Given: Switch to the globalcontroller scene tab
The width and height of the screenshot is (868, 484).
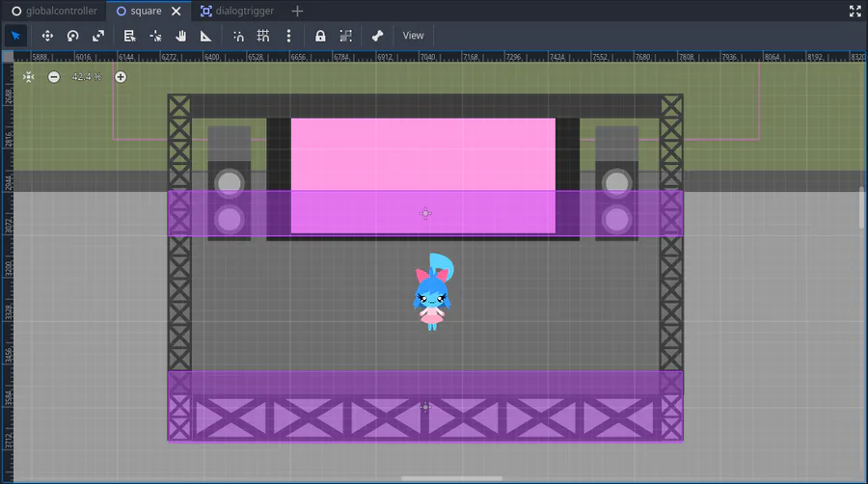Looking at the screenshot, I should 54,11.
